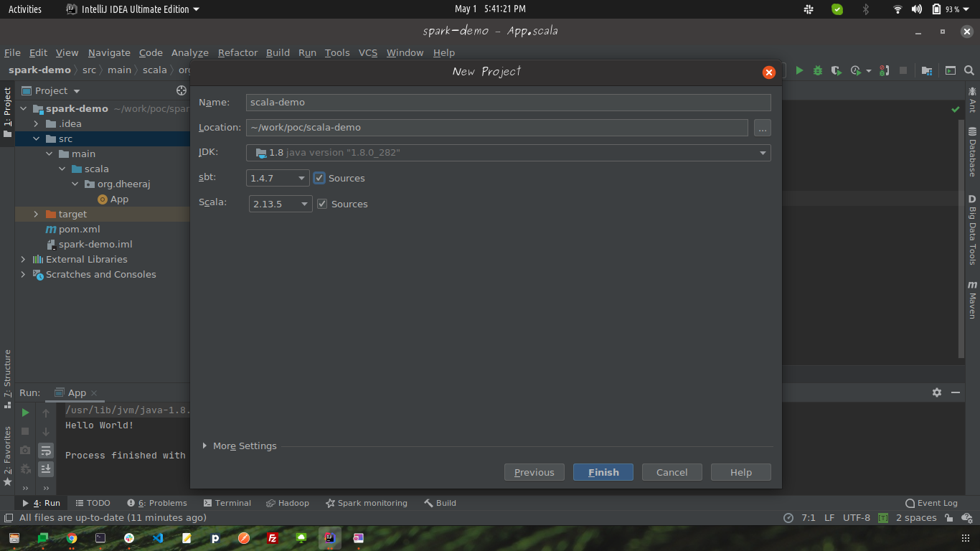Toggle soft-wrap in the Run console
The width and height of the screenshot is (980, 551).
coord(46,451)
